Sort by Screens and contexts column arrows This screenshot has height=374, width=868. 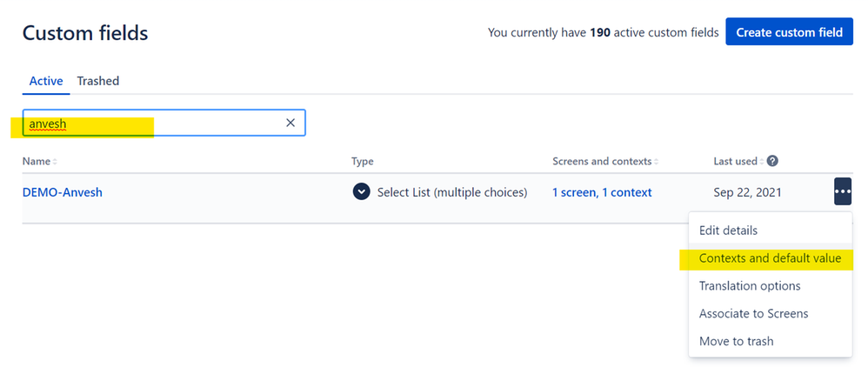657,162
